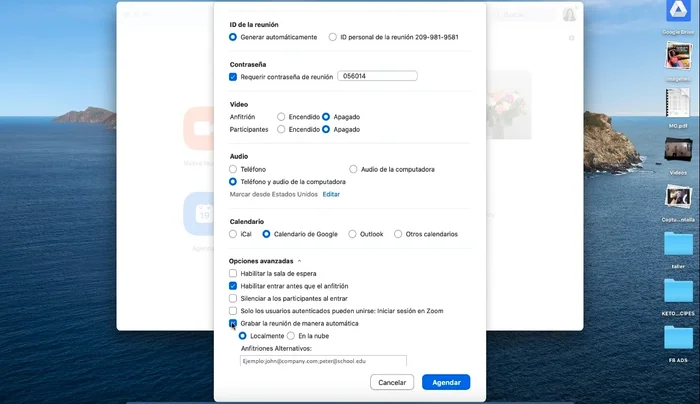700x404 pixels.
Task: Click the profile avatar in Zoom window
Action: [x=569, y=15]
